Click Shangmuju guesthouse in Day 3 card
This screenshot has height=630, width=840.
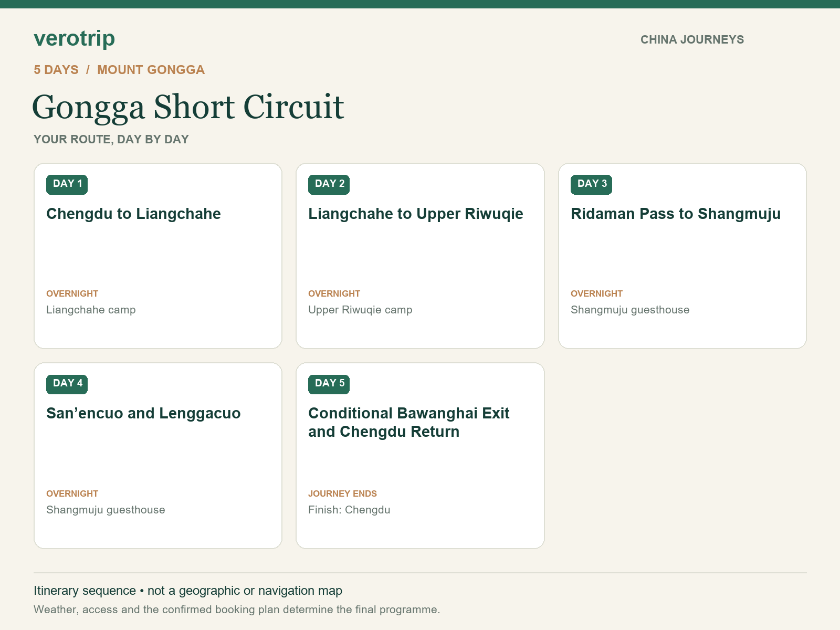point(630,310)
